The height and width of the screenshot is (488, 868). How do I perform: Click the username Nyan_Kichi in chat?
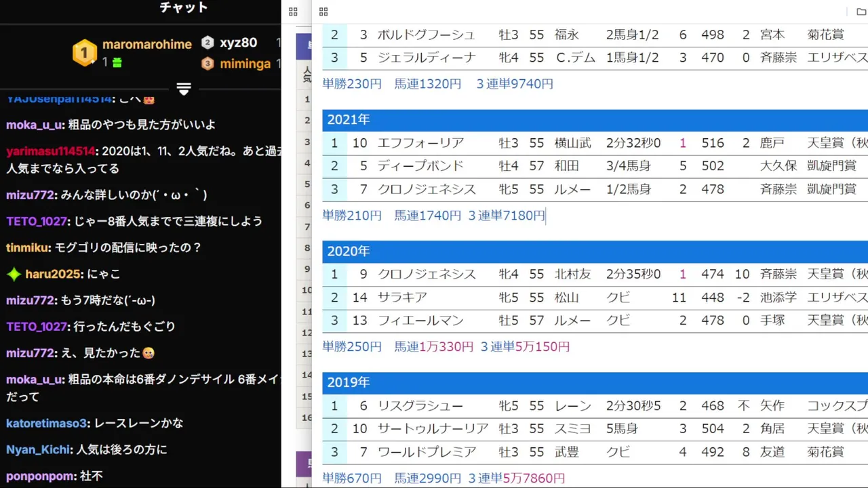(x=38, y=449)
